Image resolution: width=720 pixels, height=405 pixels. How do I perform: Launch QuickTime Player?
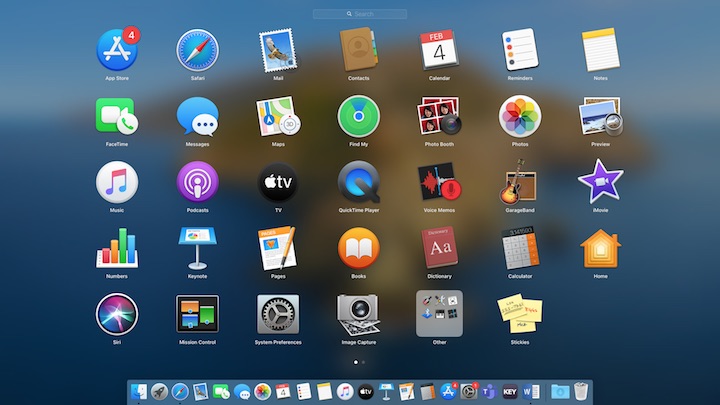pyautogui.click(x=359, y=182)
